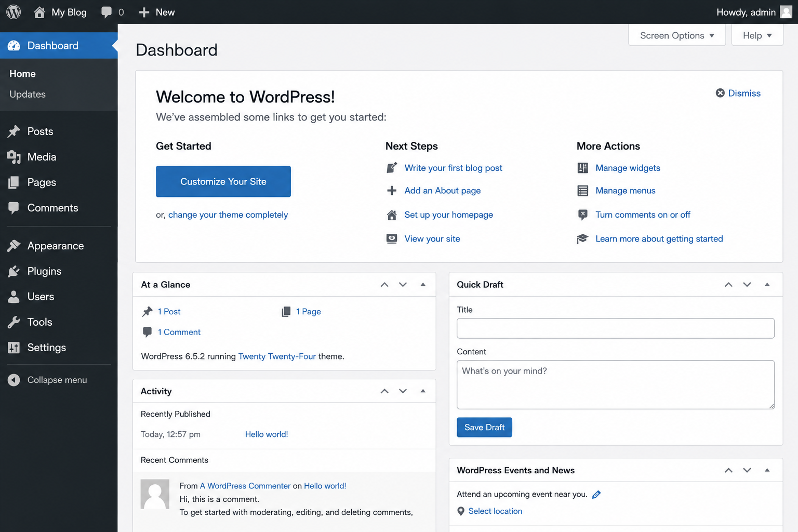Click the Select location link

[x=495, y=511]
